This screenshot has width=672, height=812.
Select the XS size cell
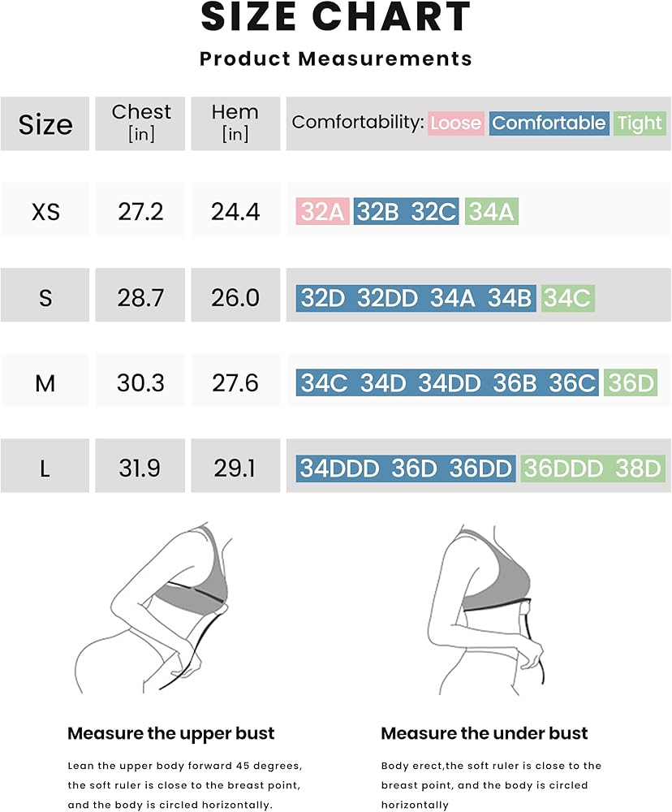click(45, 212)
